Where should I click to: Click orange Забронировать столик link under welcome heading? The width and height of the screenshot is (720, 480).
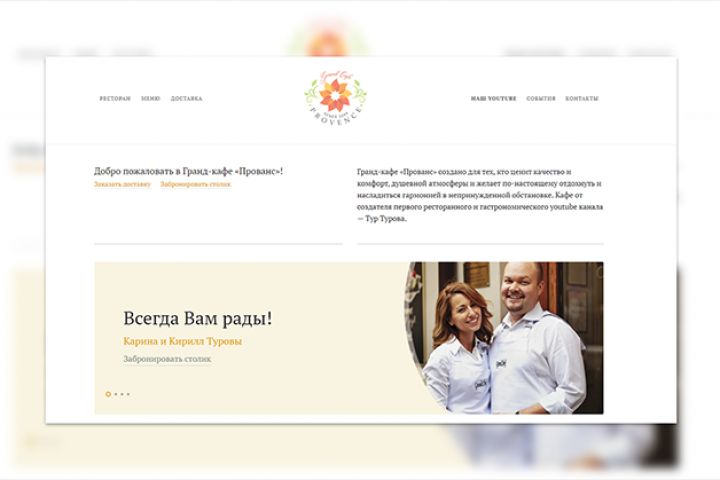point(196,184)
